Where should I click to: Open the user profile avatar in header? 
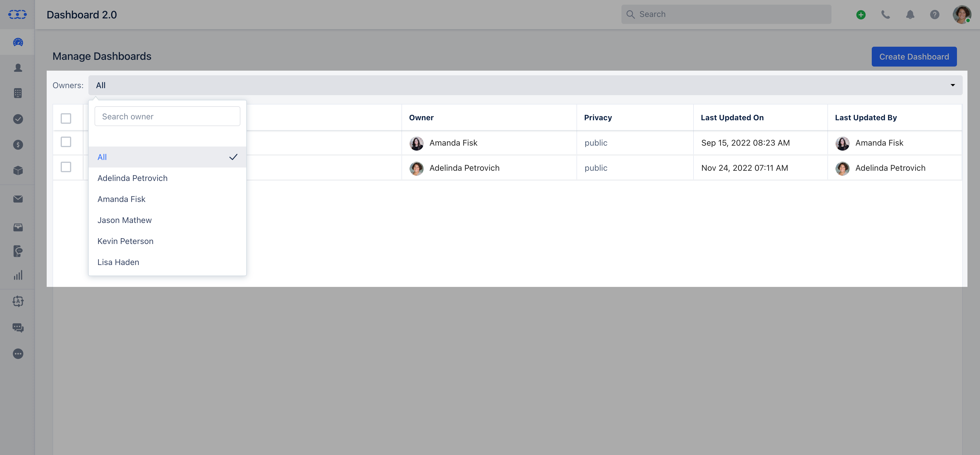click(962, 15)
